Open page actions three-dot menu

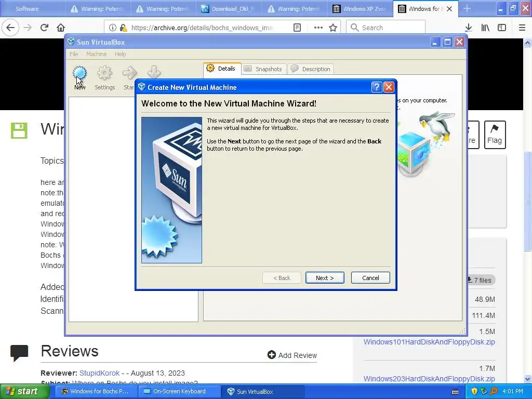click(318, 28)
